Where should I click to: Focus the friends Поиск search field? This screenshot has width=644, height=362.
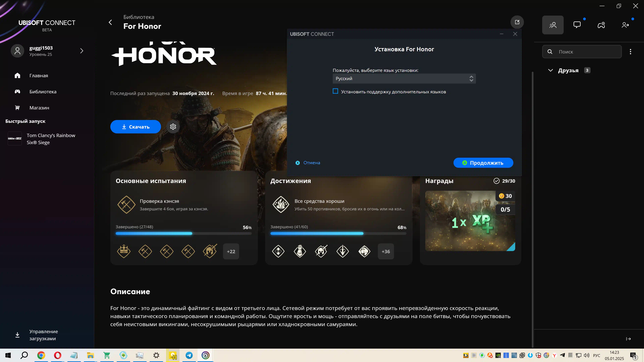pyautogui.click(x=582, y=51)
